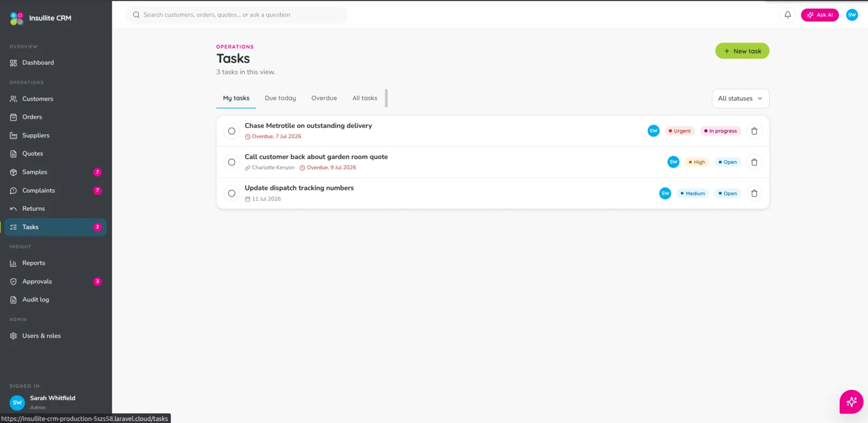
Task: Delete the garden room quote task via trash icon
Action: coord(754,162)
